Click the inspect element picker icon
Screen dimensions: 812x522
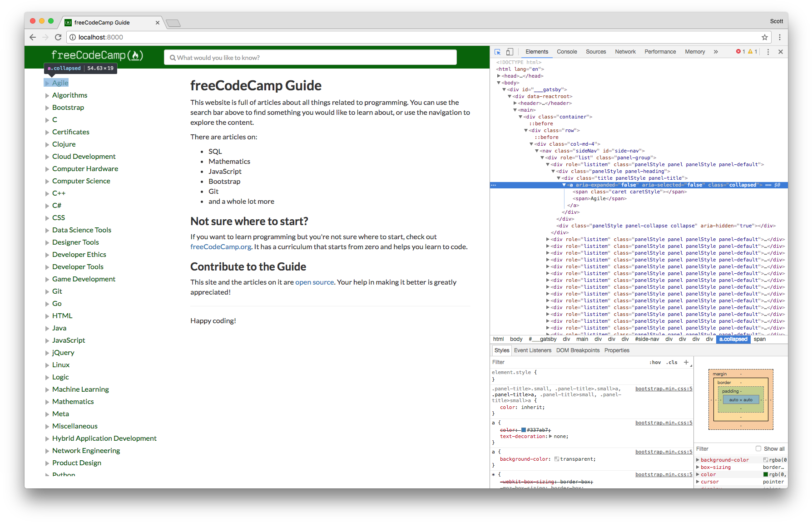(x=498, y=52)
